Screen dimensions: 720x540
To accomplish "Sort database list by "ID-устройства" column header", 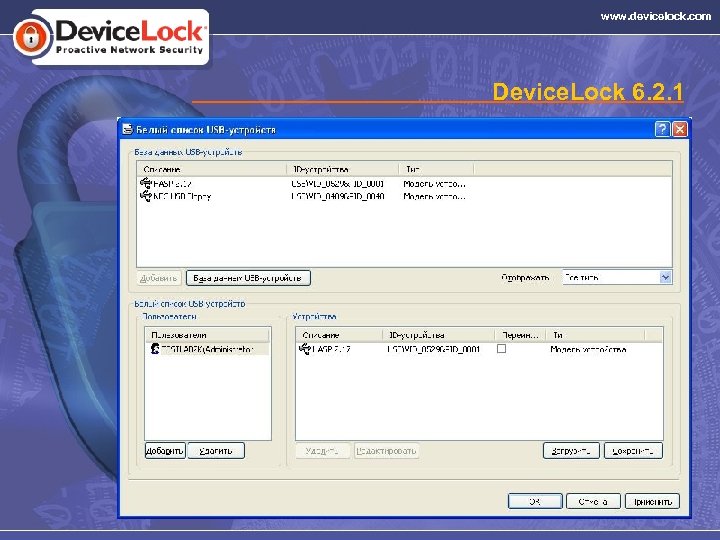I will pyautogui.click(x=343, y=169).
